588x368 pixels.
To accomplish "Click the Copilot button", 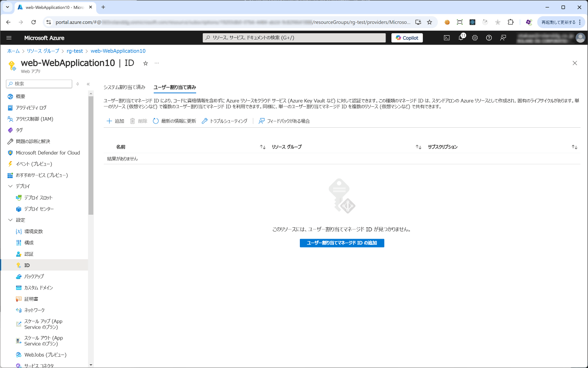I will [x=407, y=38].
